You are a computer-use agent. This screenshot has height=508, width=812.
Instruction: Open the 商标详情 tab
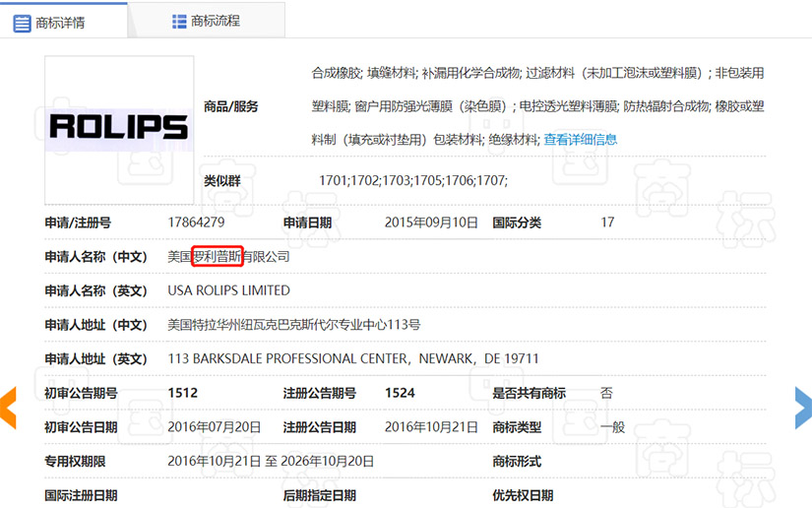(60, 22)
